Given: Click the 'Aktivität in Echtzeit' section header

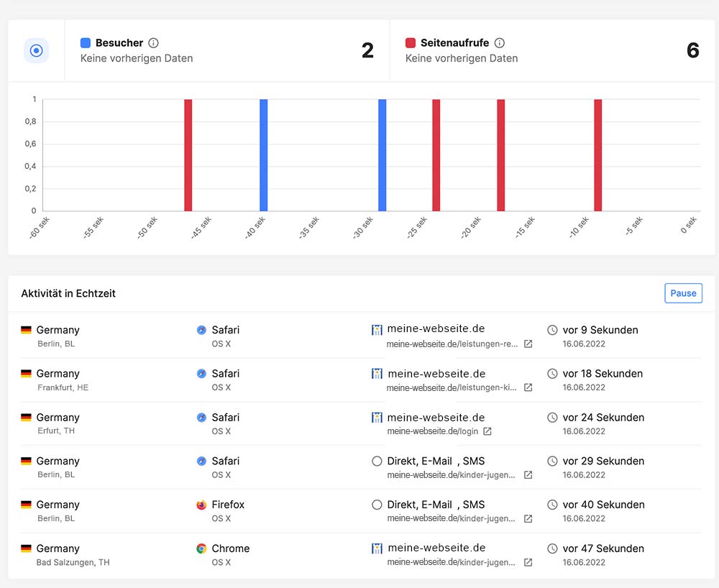Looking at the screenshot, I should [x=69, y=293].
